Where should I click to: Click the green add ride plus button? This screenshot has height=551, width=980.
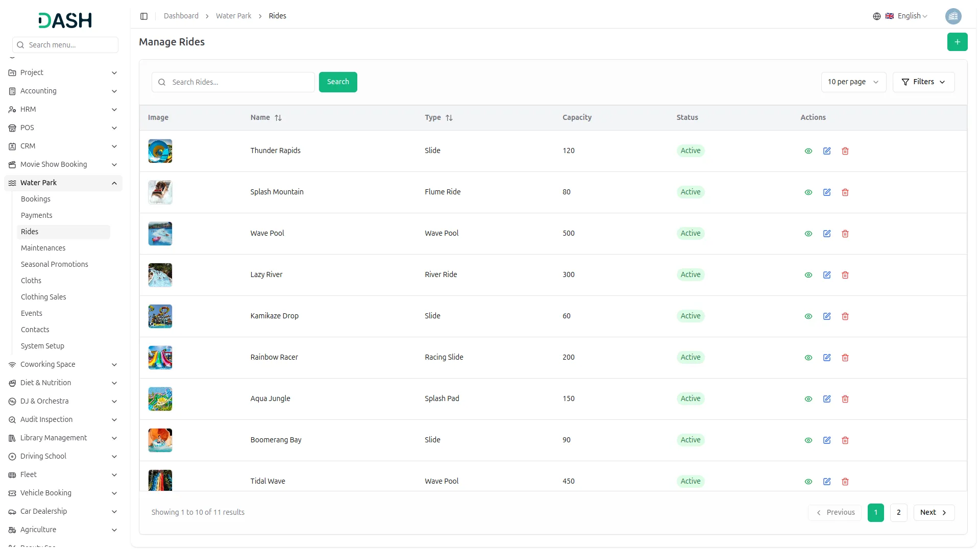tap(957, 42)
